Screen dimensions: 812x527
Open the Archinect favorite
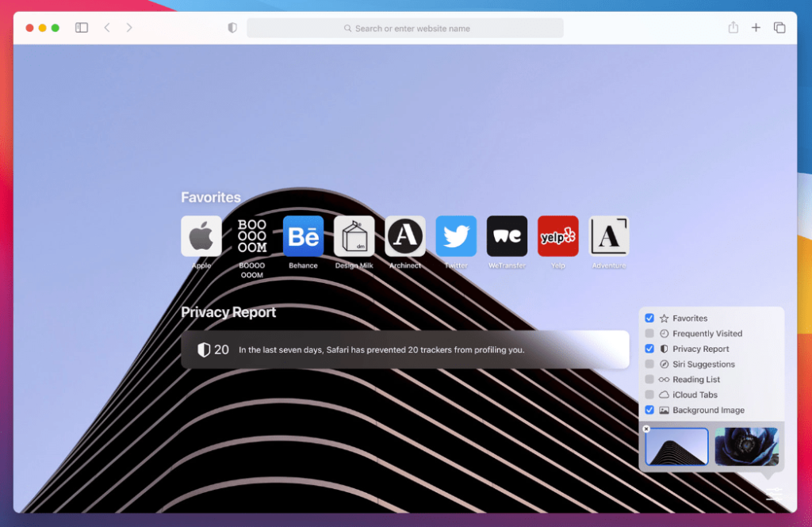pos(405,236)
